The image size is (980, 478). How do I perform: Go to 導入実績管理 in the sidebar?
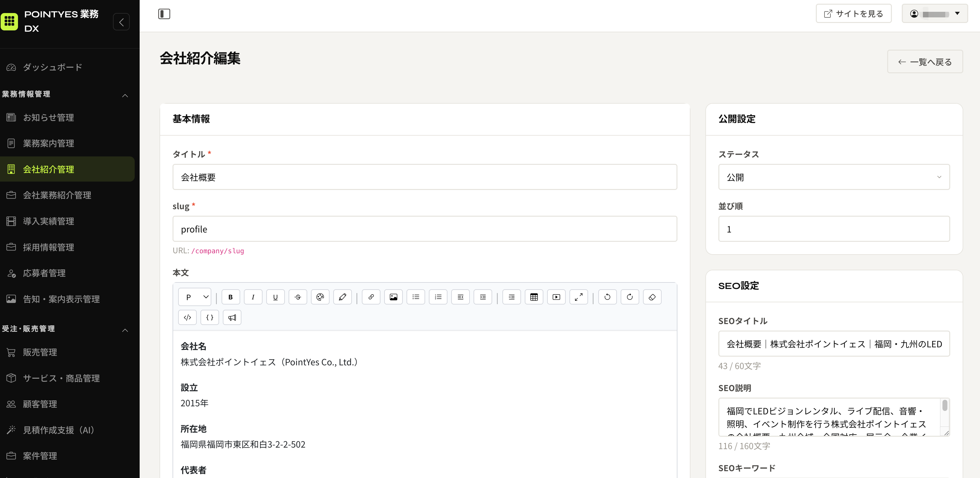(48, 221)
